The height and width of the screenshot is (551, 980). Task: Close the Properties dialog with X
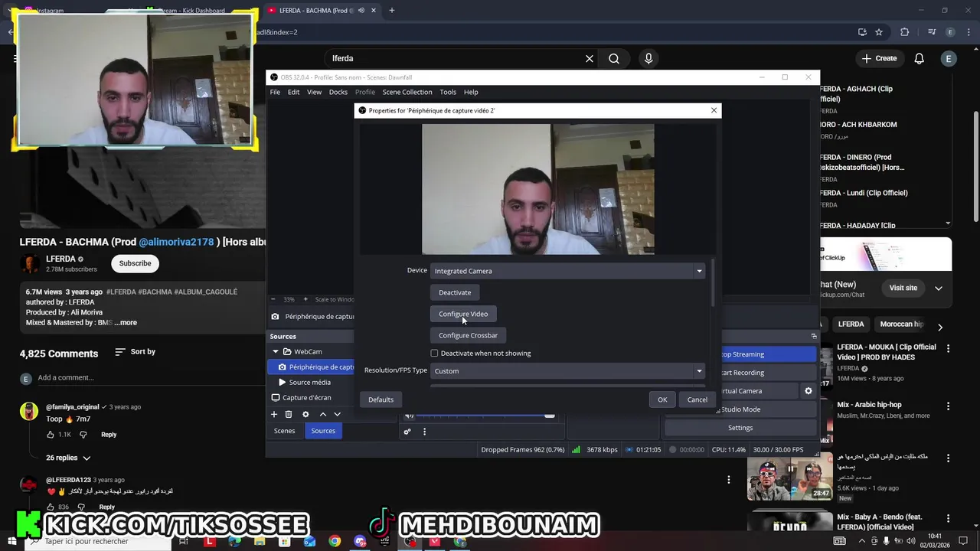(714, 110)
